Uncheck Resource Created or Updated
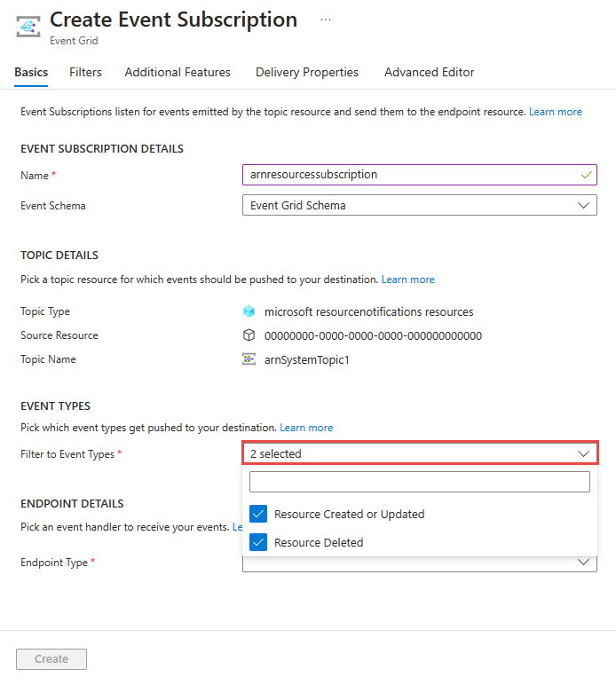 point(258,514)
